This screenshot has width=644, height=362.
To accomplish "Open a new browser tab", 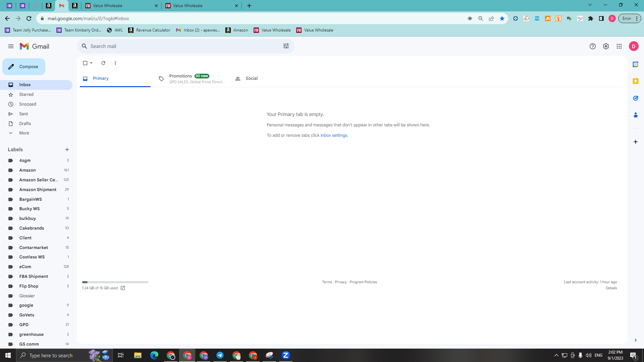I will (x=249, y=6).
